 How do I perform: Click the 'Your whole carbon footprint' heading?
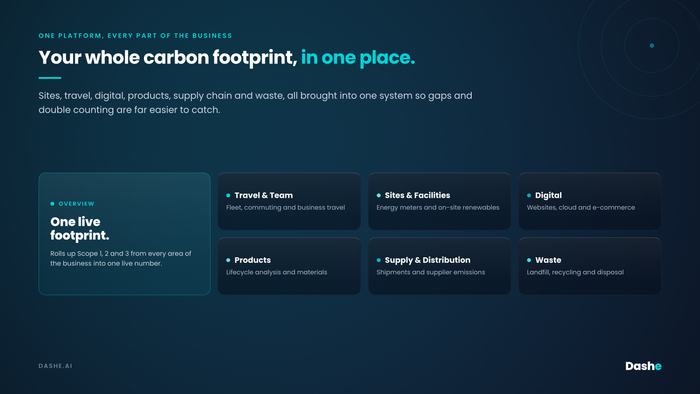(168, 58)
